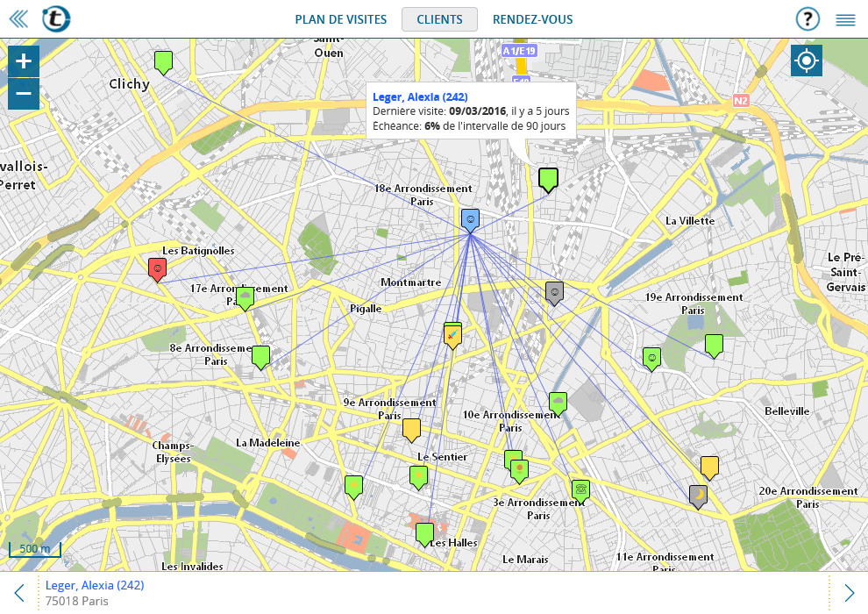Zoom in using the plus button

[23, 61]
